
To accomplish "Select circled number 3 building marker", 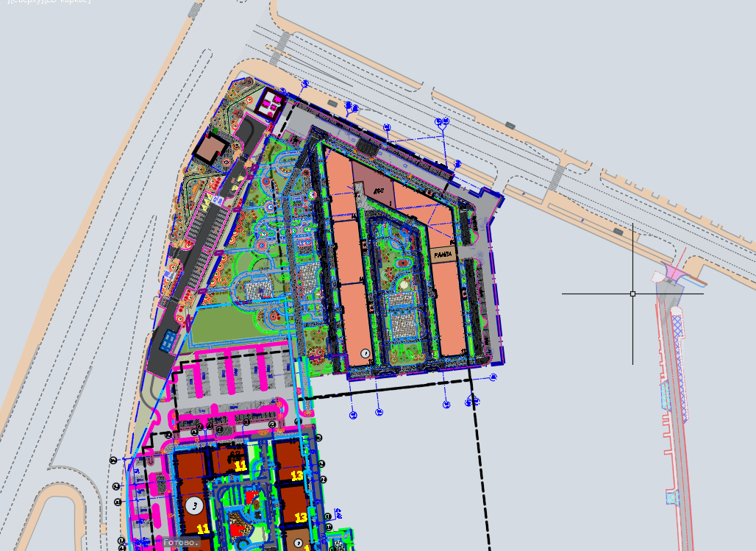I will coord(195,505).
